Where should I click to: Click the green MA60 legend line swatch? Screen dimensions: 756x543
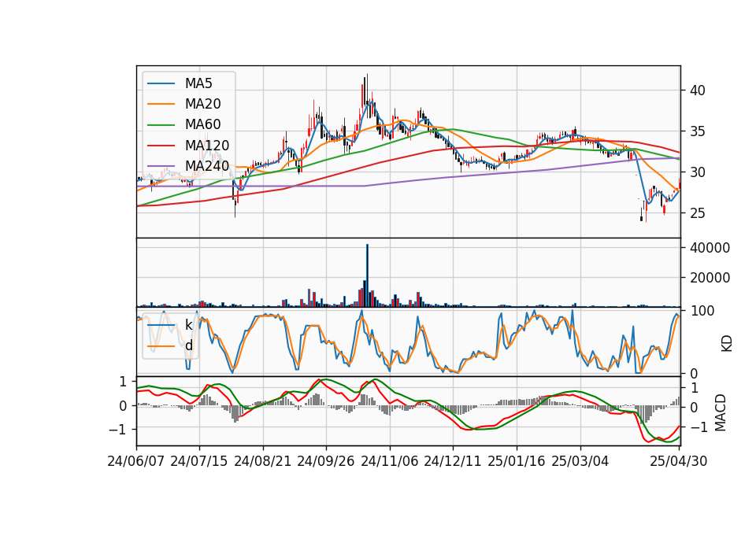click(x=161, y=125)
